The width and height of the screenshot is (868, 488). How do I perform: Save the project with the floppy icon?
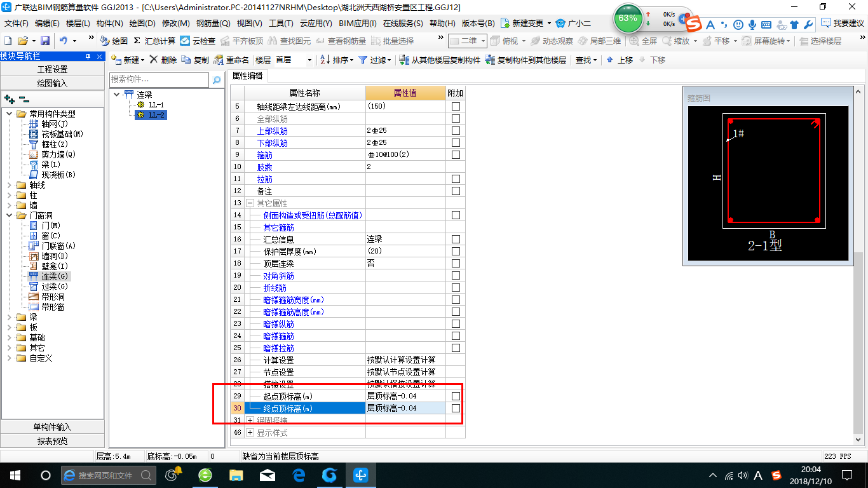point(45,41)
